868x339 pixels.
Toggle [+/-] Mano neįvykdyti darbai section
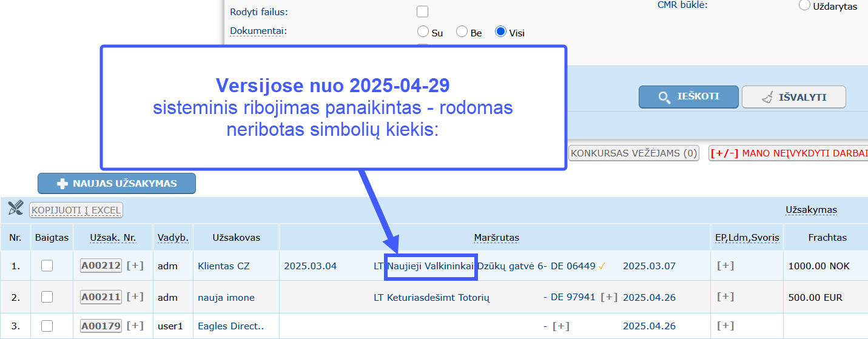click(x=788, y=153)
